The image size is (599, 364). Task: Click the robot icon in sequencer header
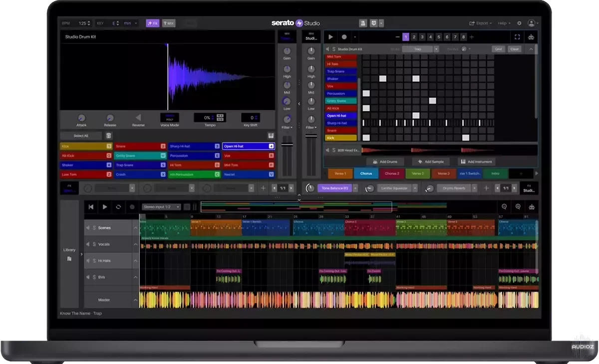point(531,37)
